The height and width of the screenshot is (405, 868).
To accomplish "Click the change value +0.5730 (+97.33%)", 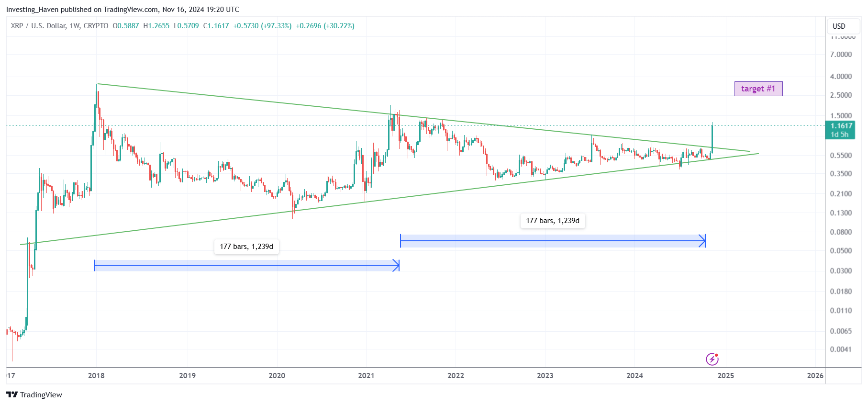I will (262, 26).
